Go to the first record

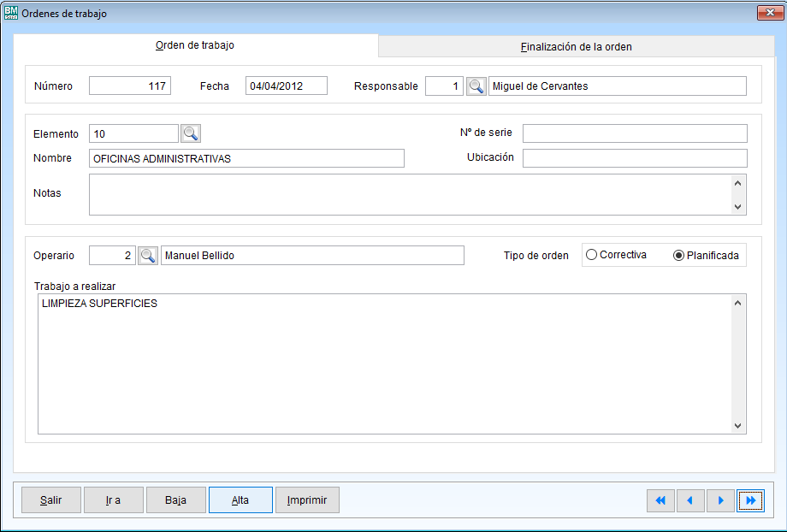(660, 500)
